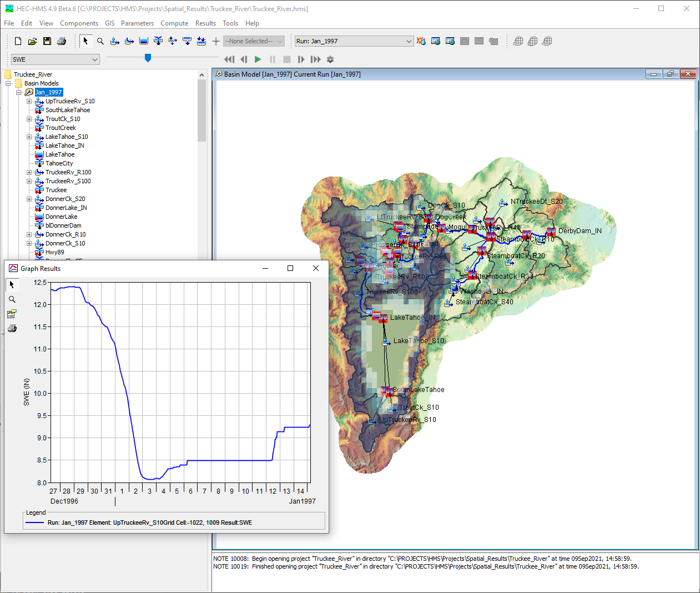Select the Truckee junction in the tree
700x593 pixels.
(x=56, y=190)
